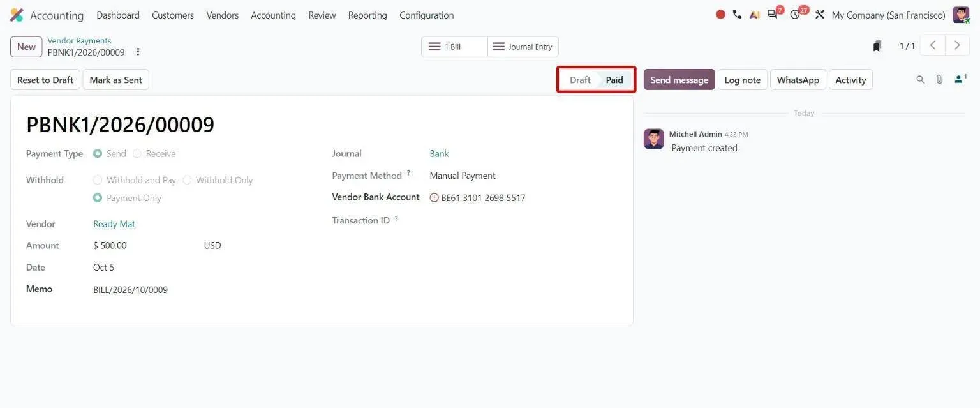This screenshot has height=408, width=980.
Task: Open vendor Ready Mat link
Action: tap(114, 224)
